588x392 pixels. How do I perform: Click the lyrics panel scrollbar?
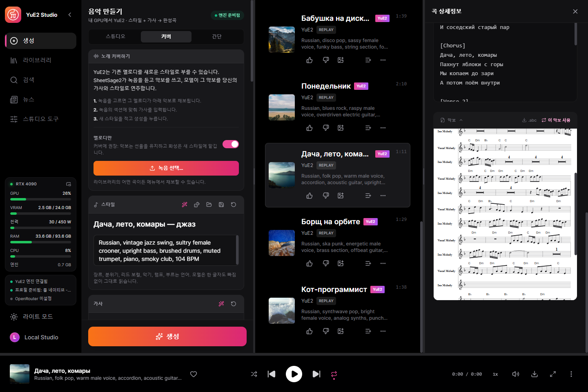[x=576, y=34]
